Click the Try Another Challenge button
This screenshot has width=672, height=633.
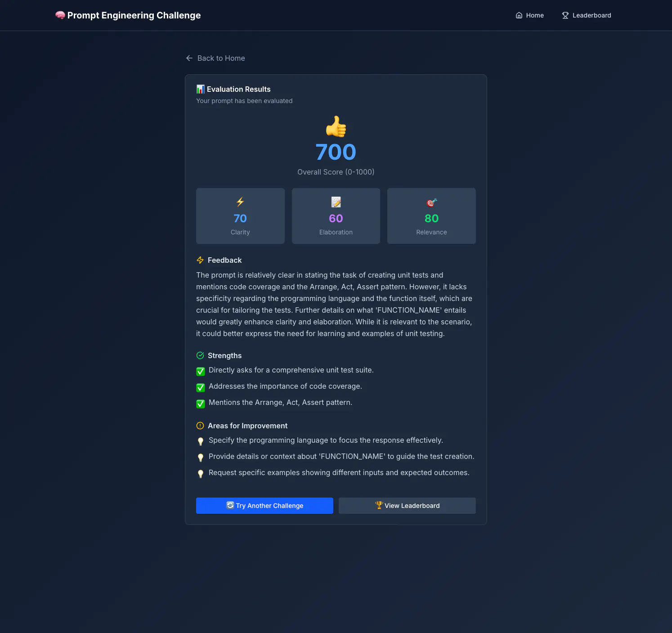point(264,505)
